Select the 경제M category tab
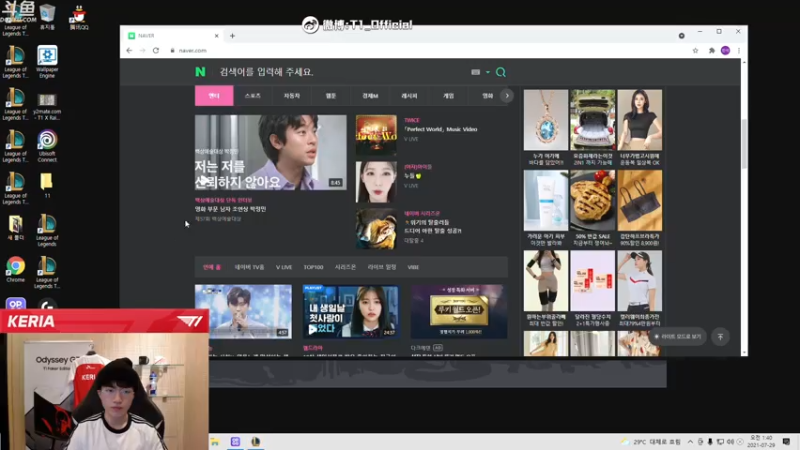Viewport: 800px width, 450px height. 370,95
